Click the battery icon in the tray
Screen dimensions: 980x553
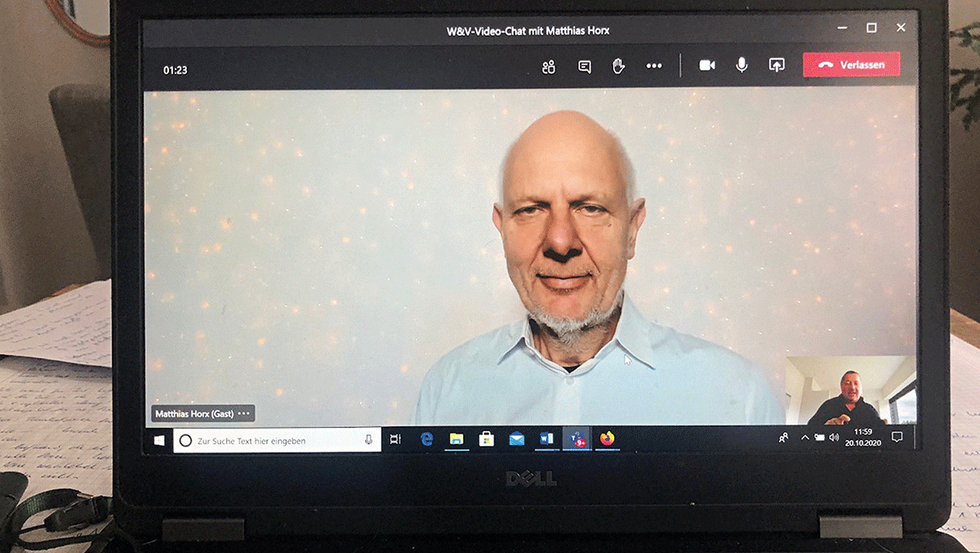coord(819,438)
